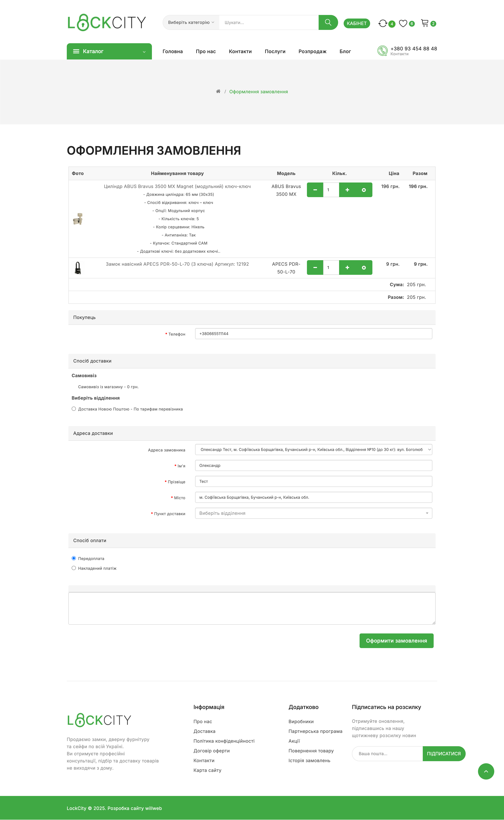The width and height of the screenshot is (504, 820).
Task: Increase quantity of APECS padlock
Action: [347, 268]
